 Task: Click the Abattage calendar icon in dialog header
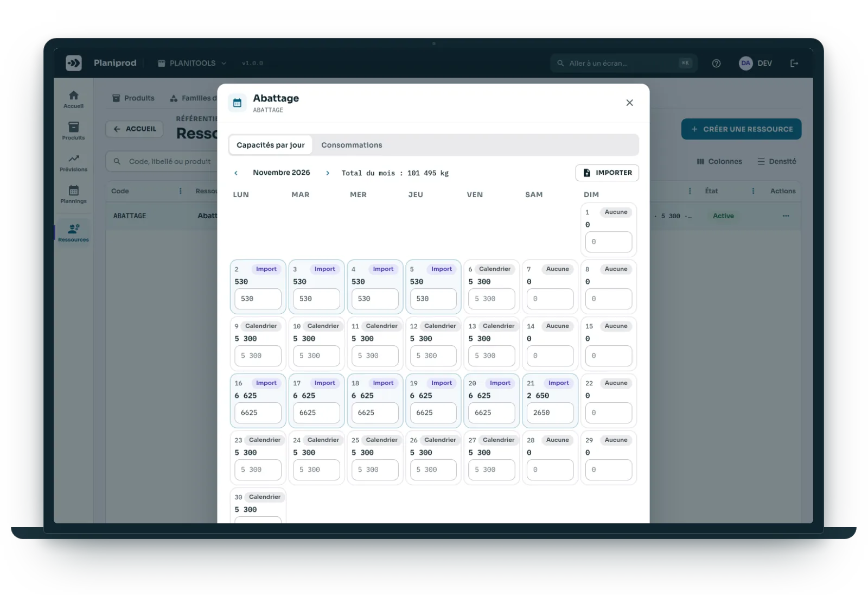coord(237,103)
